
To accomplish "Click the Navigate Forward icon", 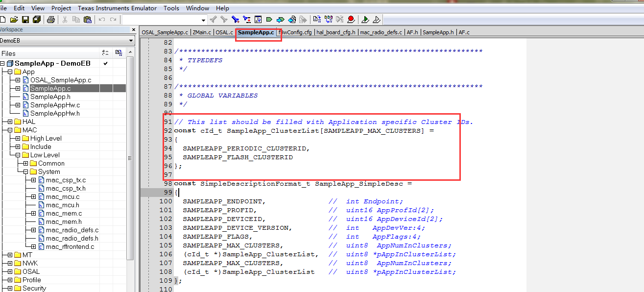I will [303, 20].
